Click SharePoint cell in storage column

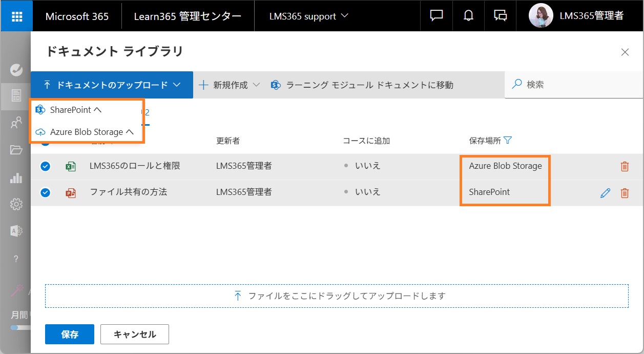point(489,193)
